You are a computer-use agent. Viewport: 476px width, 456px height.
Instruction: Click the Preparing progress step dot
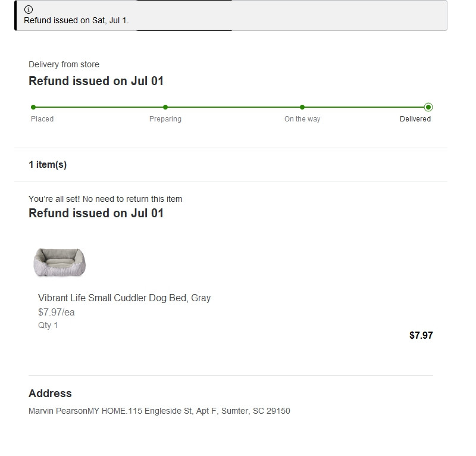click(x=165, y=107)
